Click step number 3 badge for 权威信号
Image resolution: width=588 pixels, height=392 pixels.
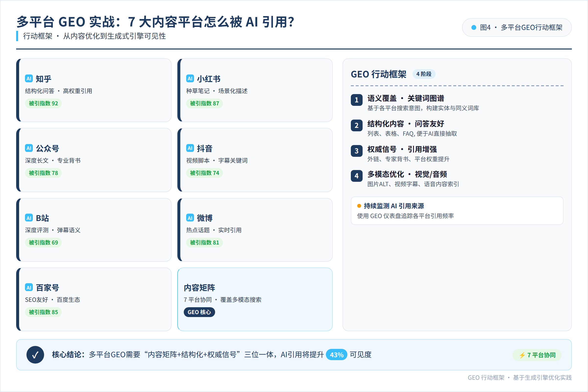click(x=356, y=151)
